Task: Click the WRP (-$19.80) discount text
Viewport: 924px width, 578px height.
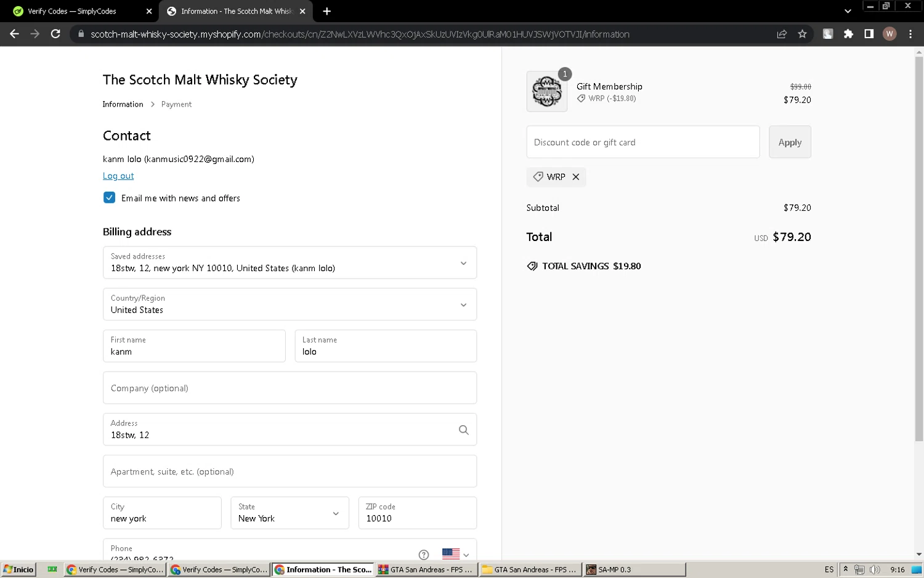Action: click(612, 99)
